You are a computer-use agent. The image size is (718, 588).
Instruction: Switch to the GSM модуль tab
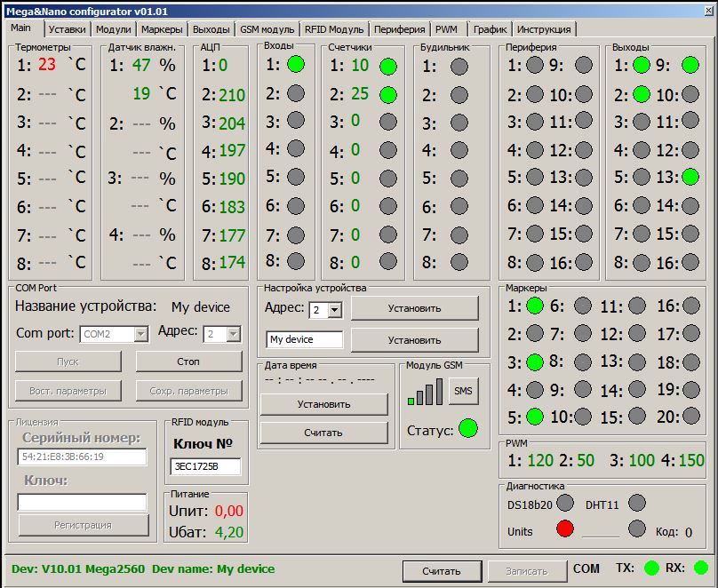click(267, 29)
